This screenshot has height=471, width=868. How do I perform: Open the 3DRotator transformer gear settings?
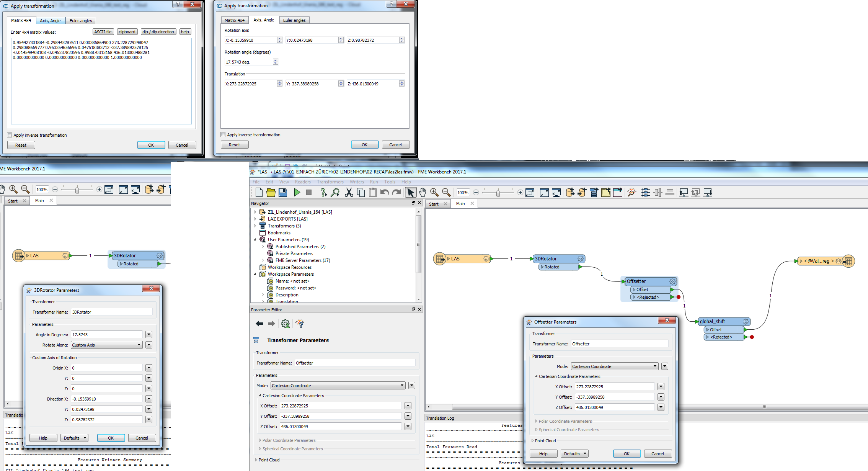tap(580, 259)
